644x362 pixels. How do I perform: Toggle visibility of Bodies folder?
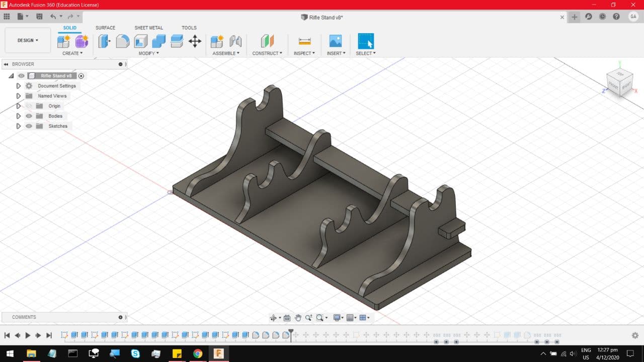tap(29, 116)
